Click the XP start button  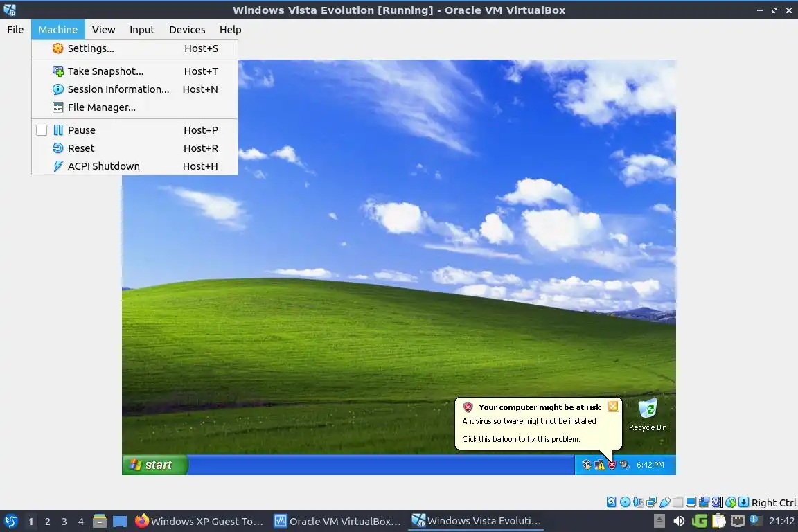(154, 465)
